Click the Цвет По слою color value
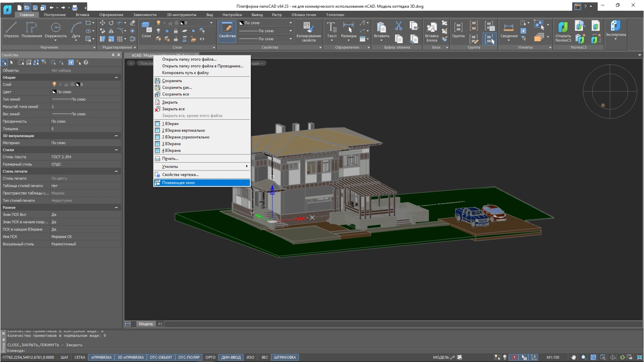 pos(64,92)
